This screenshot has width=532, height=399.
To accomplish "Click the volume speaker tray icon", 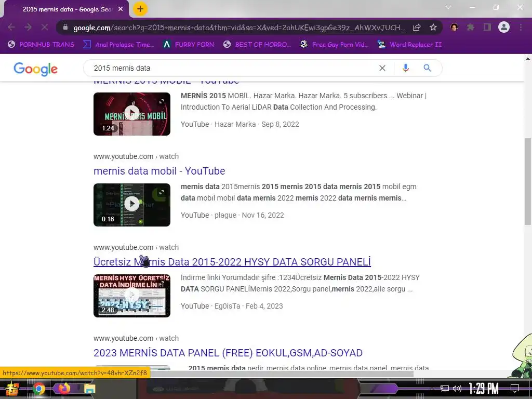I will pyautogui.click(x=457, y=389).
